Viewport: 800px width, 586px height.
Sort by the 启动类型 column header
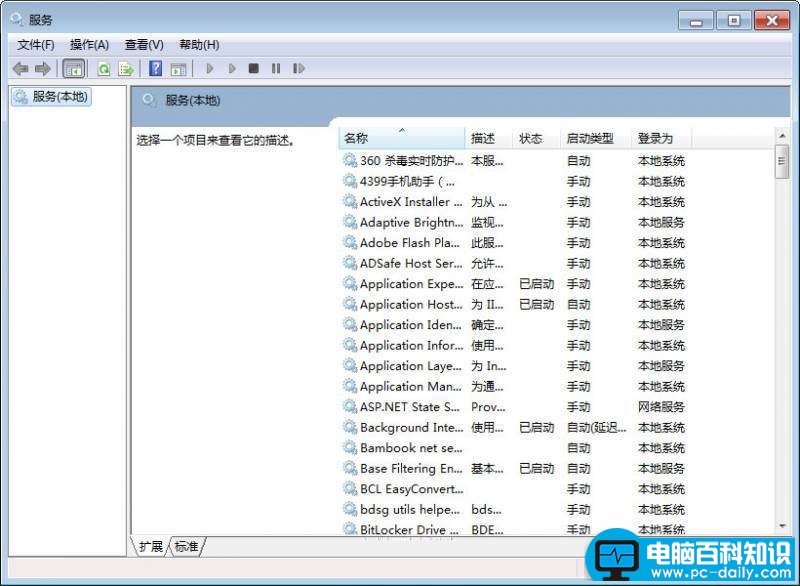point(590,138)
